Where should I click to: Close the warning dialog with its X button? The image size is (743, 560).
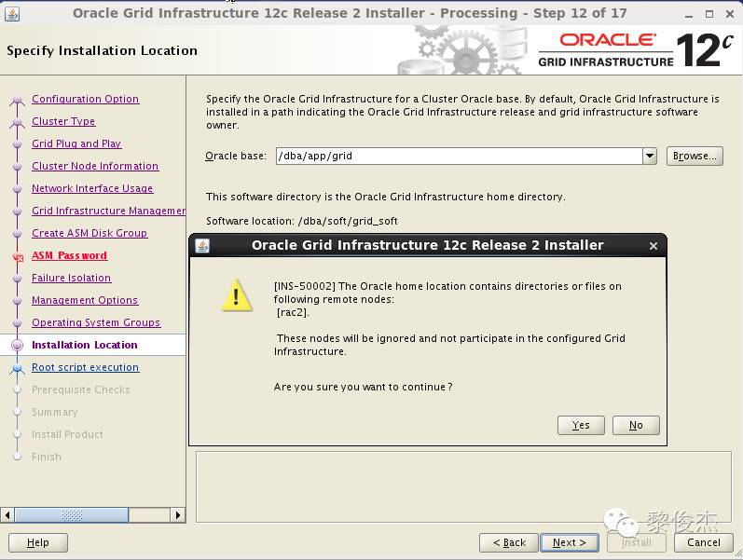pyautogui.click(x=654, y=246)
